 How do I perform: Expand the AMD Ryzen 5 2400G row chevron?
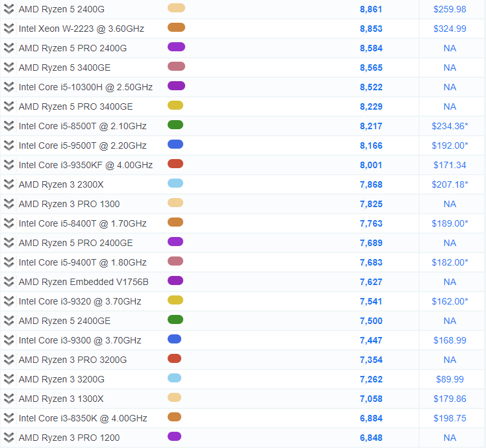[8, 9]
